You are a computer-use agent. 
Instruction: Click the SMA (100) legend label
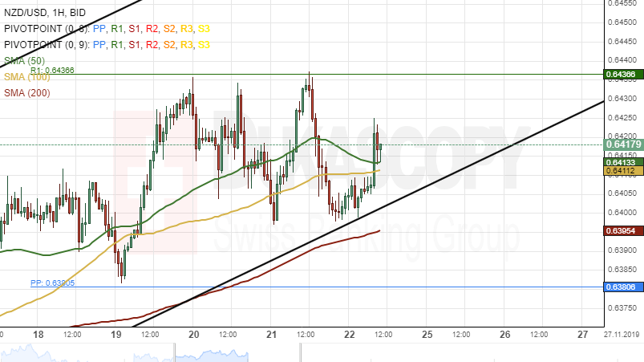(26, 77)
